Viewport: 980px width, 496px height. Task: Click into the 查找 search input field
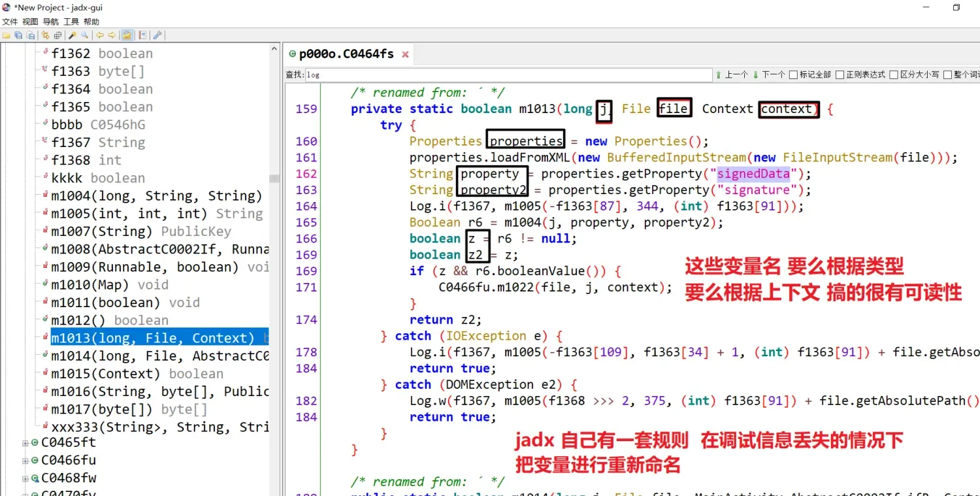point(457,74)
